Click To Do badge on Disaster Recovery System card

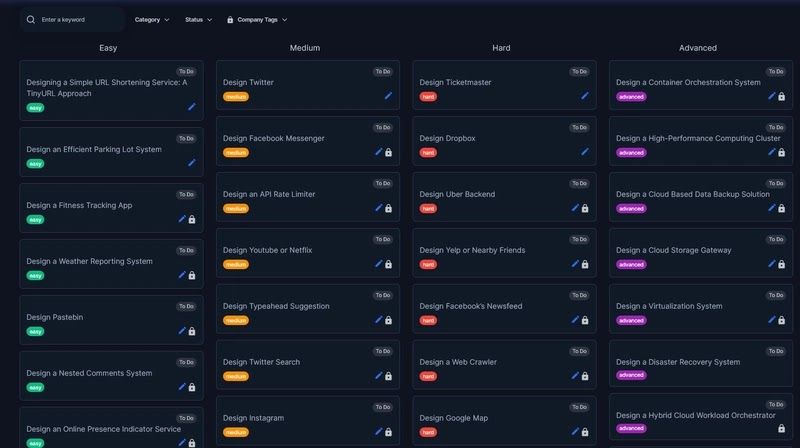click(x=776, y=351)
